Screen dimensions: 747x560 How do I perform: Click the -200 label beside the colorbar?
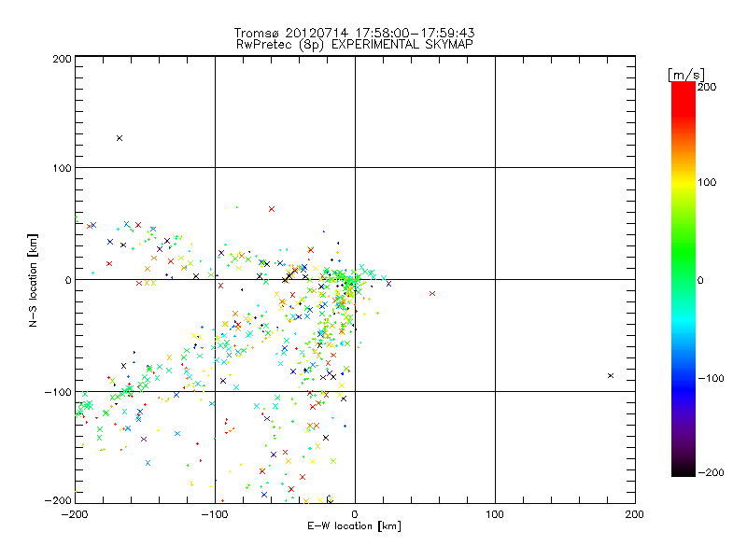(711, 472)
